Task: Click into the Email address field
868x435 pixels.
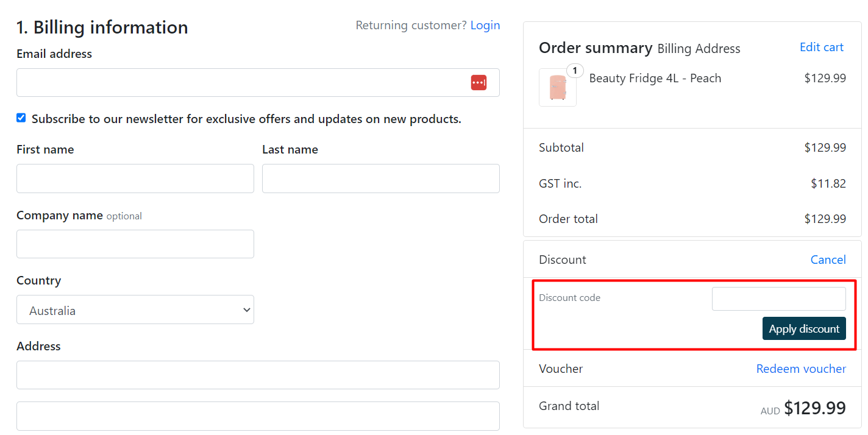Action: (x=258, y=82)
